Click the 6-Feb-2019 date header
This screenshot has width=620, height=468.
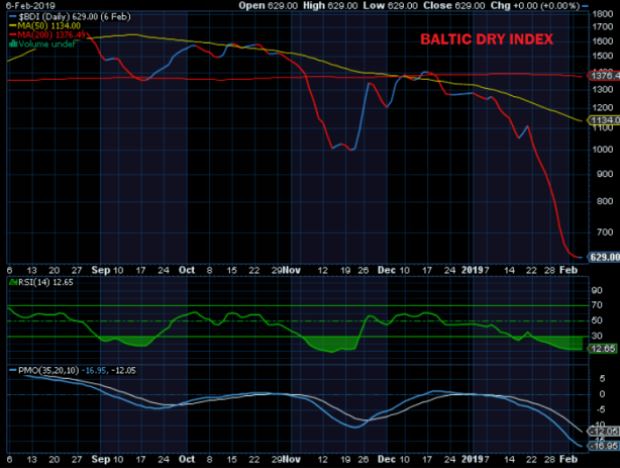point(25,5)
